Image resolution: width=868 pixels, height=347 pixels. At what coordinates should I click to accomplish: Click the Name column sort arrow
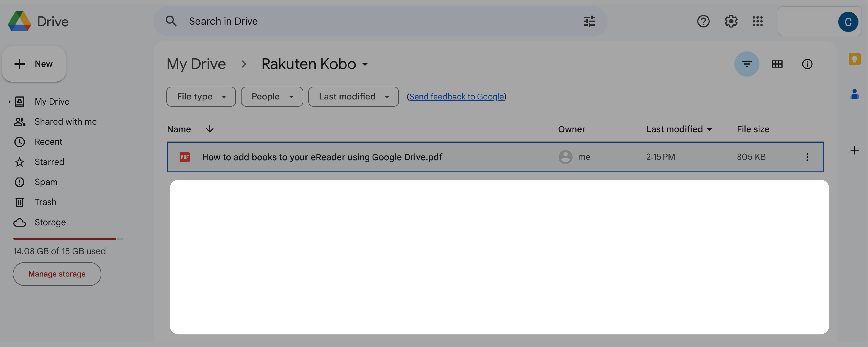pyautogui.click(x=209, y=129)
